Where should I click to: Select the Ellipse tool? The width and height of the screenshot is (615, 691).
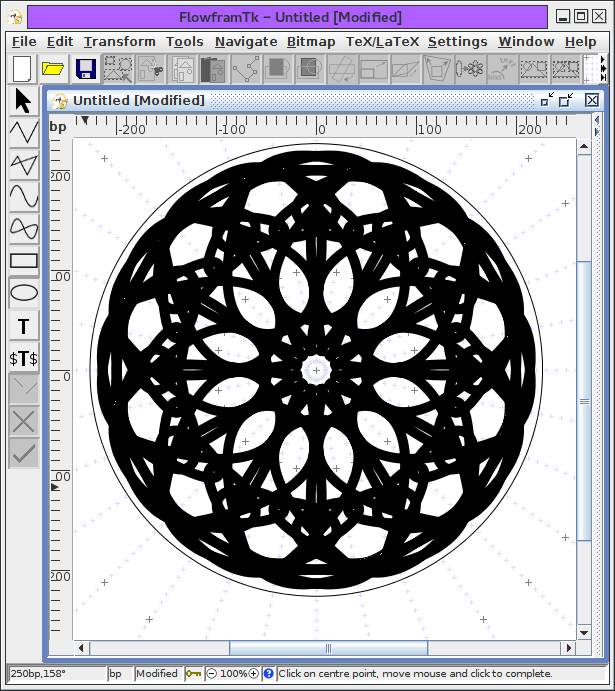tap(24, 293)
